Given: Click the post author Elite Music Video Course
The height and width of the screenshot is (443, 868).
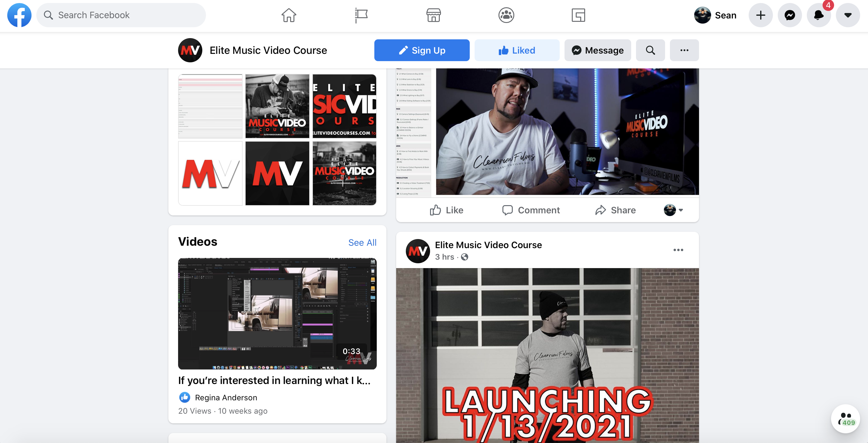Looking at the screenshot, I should click(488, 245).
